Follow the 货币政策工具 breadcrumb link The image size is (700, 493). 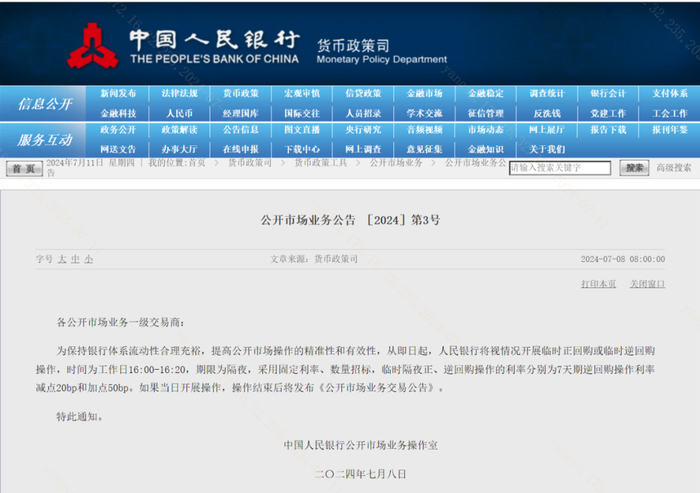[x=321, y=163]
